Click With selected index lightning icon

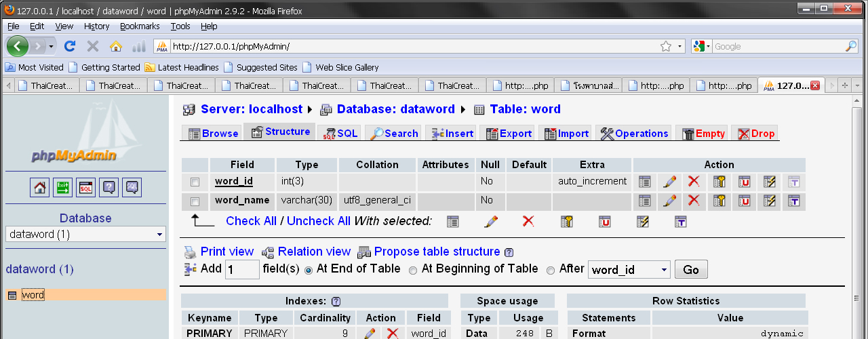(643, 221)
